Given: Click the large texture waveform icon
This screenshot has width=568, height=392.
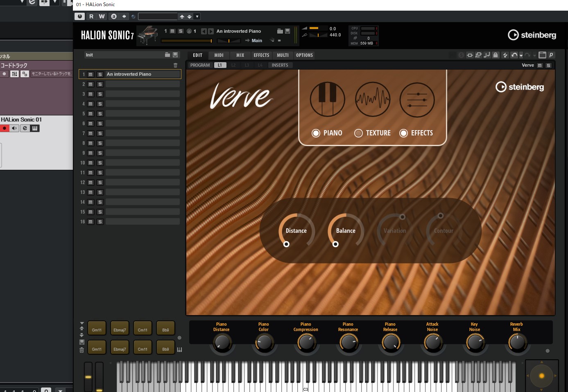Looking at the screenshot, I should (373, 99).
